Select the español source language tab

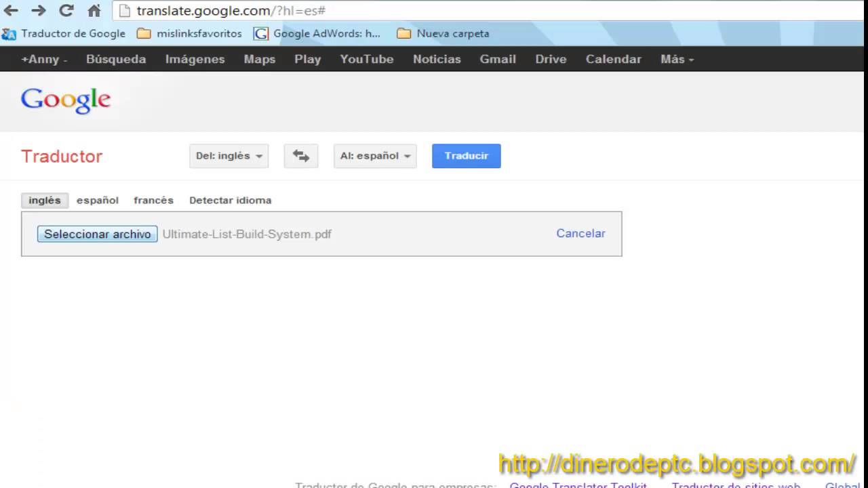(x=98, y=200)
